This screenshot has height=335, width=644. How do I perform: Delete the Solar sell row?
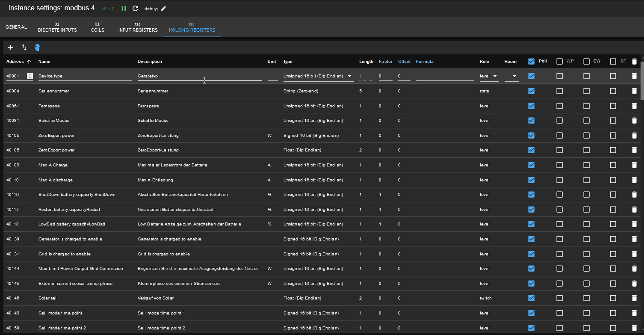(x=634, y=298)
